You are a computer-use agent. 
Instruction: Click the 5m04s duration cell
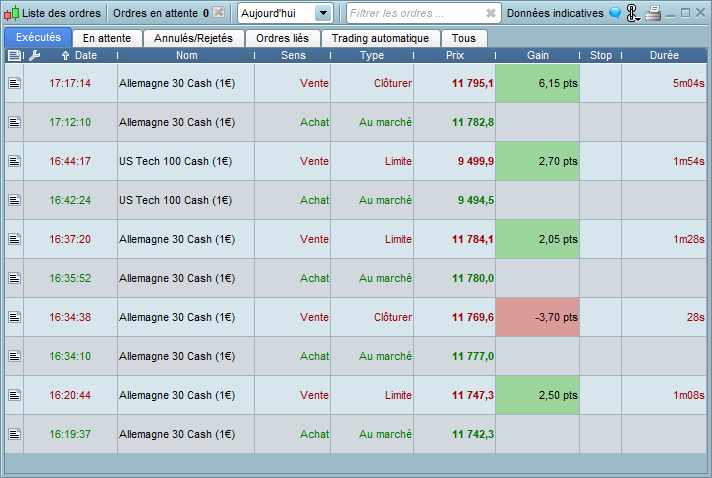click(664, 83)
